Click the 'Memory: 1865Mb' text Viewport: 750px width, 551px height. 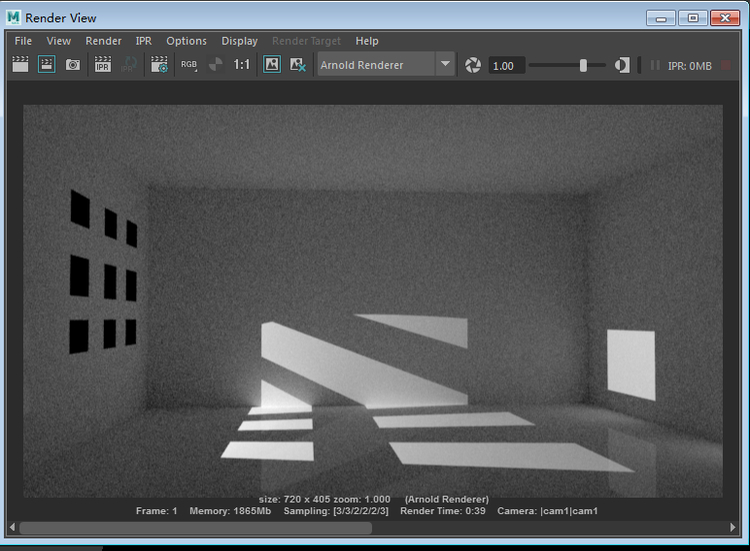230,511
